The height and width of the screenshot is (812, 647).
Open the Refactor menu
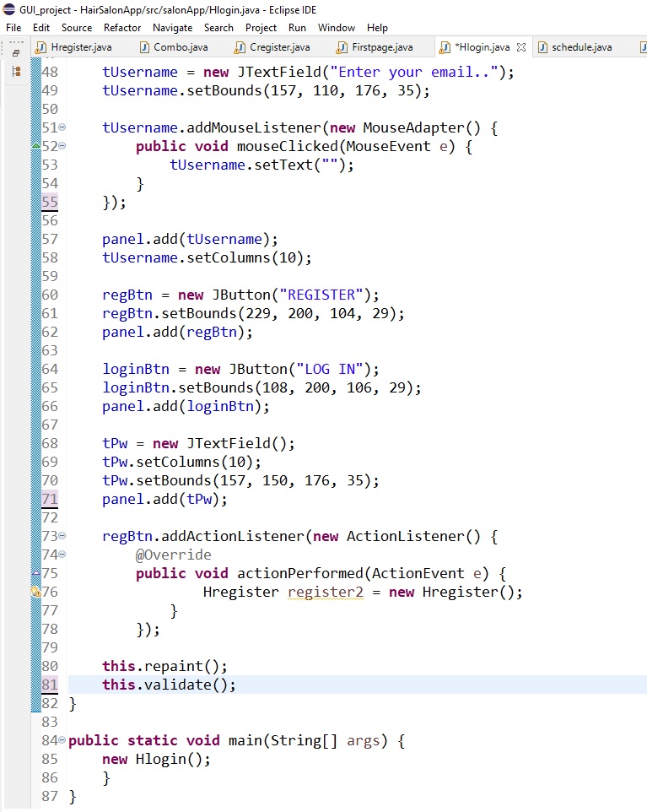pos(122,28)
